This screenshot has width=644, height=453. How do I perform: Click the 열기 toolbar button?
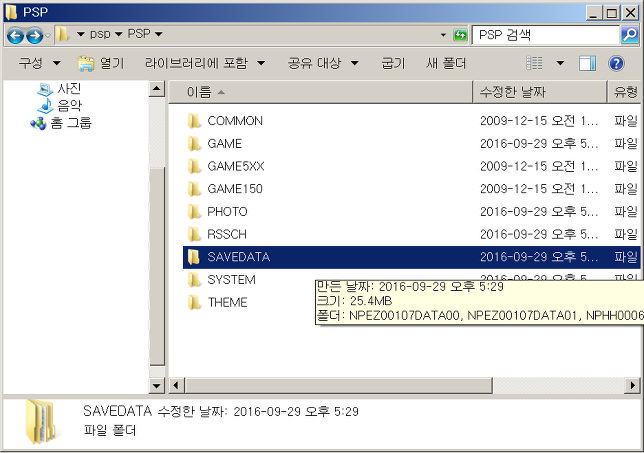click(x=101, y=63)
